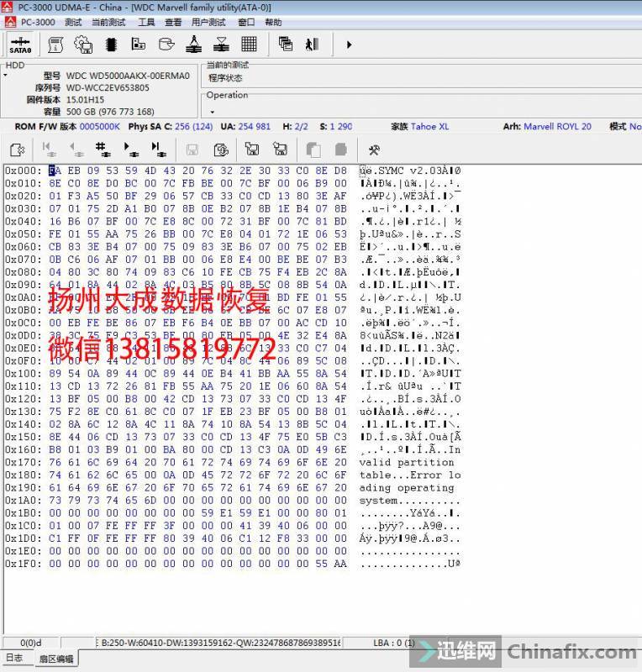Viewport: 642px width, 672px height.
Task: Click the downward platter funnel icon
Action: click(221, 45)
